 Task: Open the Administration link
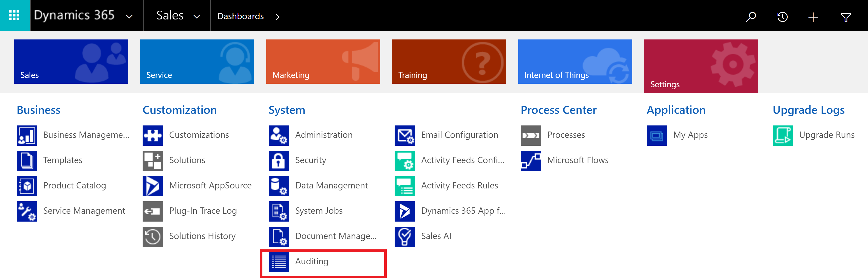click(x=324, y=135)
